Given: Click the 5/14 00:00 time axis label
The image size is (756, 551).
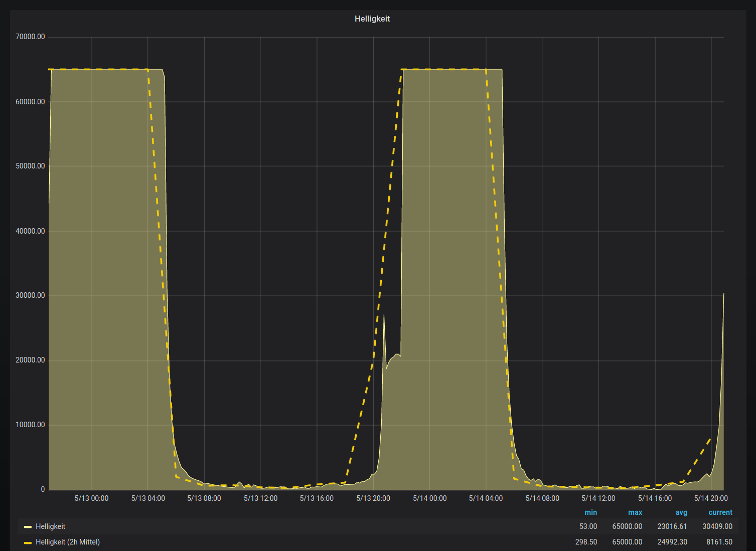Looking at the screenshot, I should [429, 498].
